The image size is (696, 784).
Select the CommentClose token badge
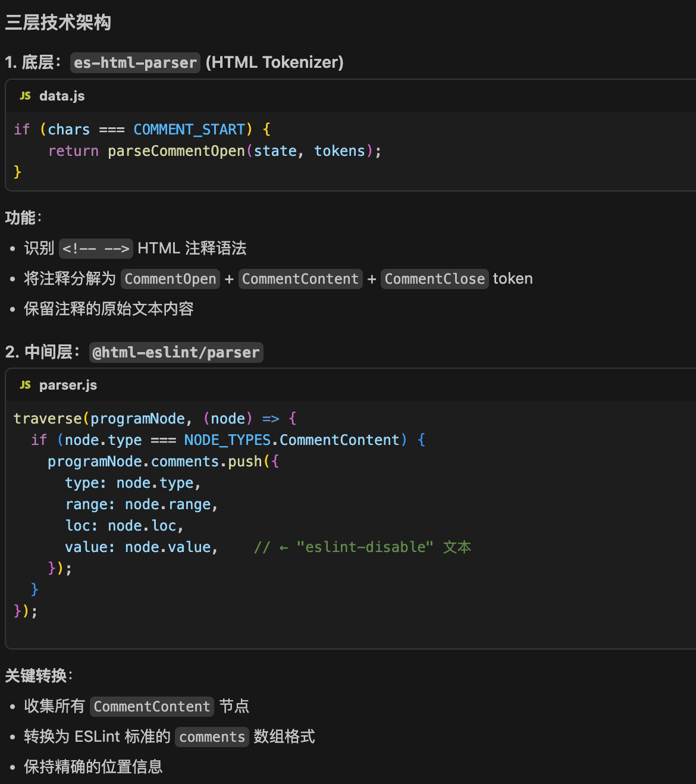click(x=435, y=278)
